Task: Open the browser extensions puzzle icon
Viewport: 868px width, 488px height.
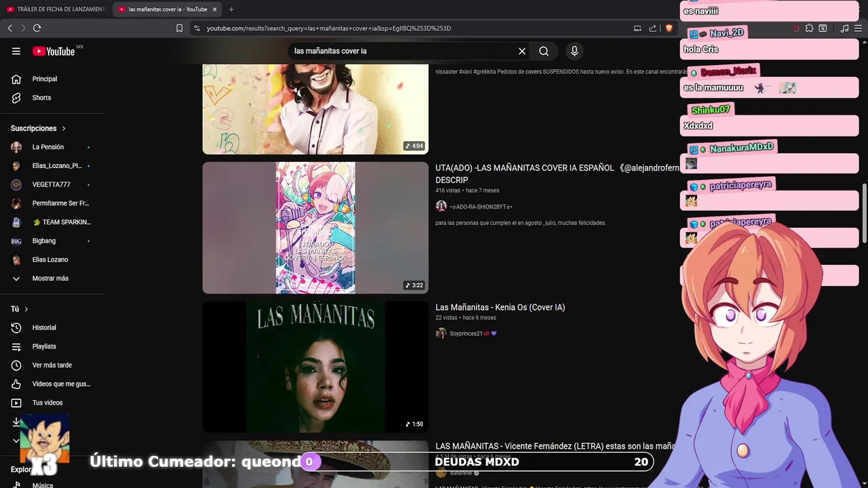Action: pos(809,28)
